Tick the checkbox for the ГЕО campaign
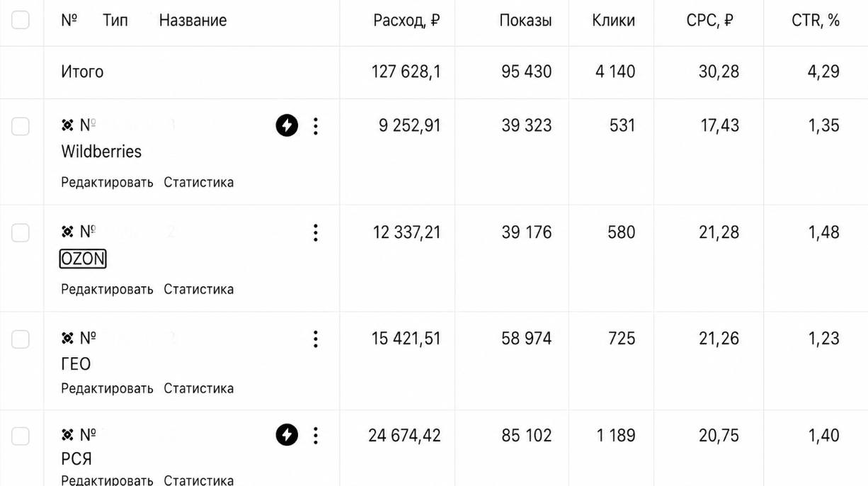 point(21,339)
